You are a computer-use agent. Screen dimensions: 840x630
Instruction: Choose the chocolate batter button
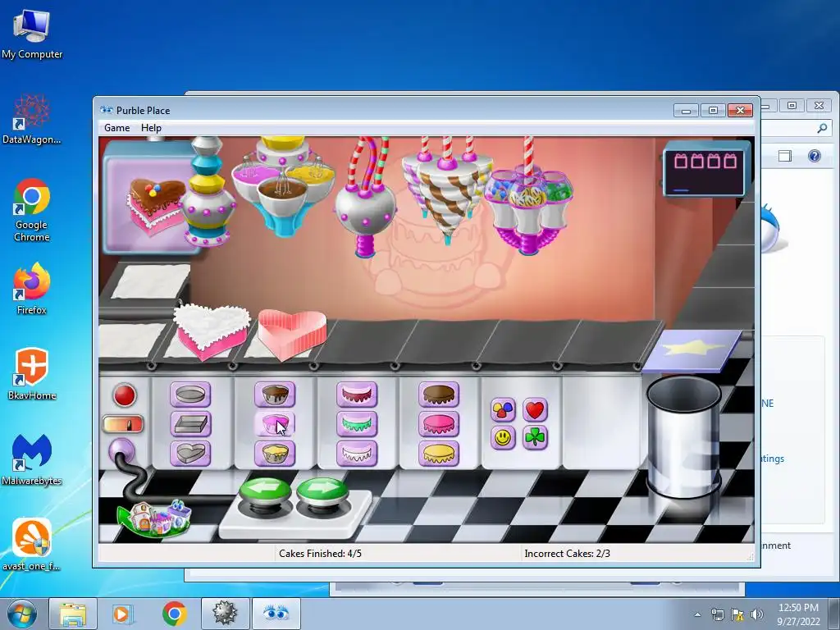point(275,395)
